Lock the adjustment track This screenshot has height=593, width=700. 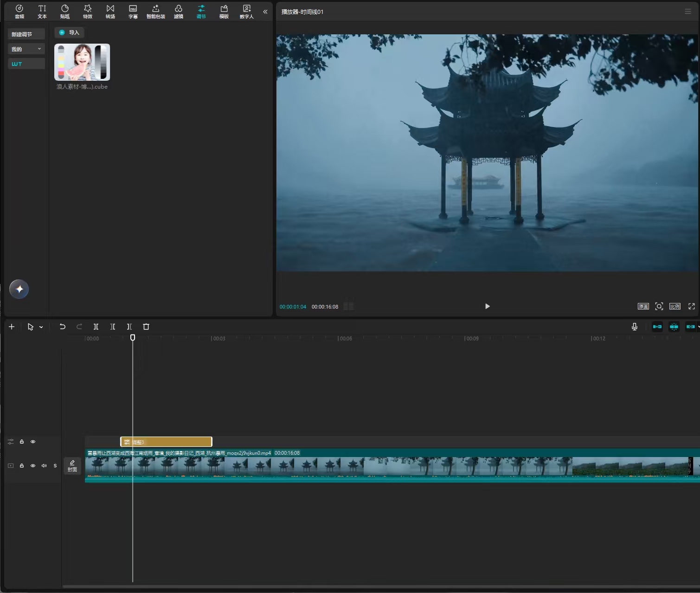pos(22,442)
